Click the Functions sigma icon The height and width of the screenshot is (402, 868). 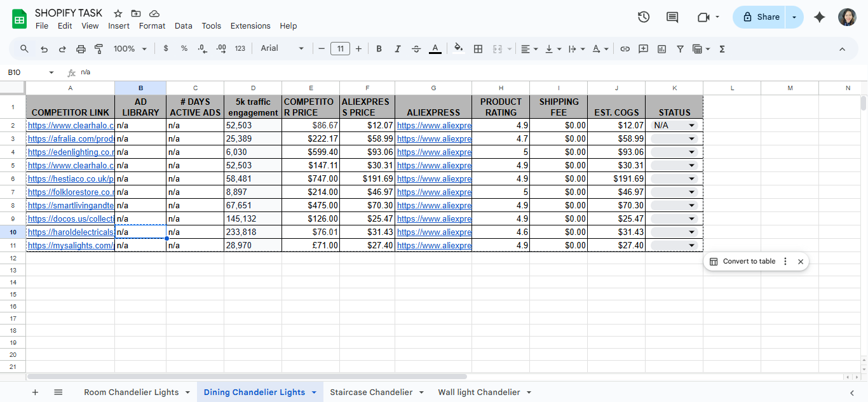point(722,49)
